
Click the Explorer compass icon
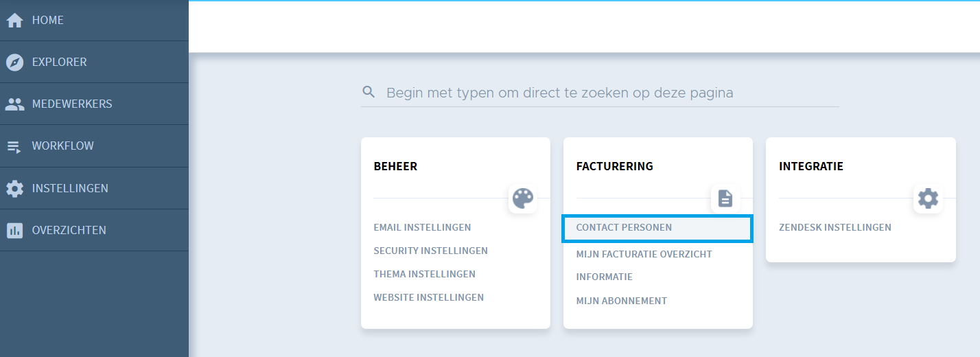(x=14, y=62)
